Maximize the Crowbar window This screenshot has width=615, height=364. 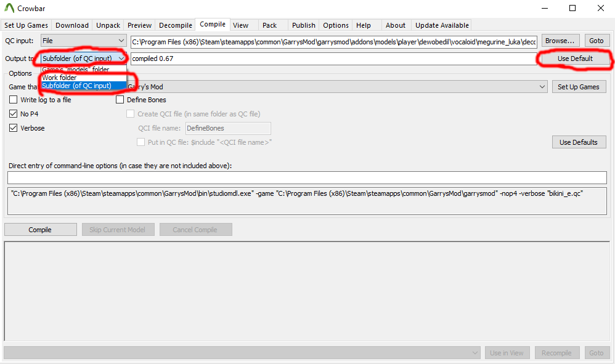pyautogui.click(x=572, y=8)
